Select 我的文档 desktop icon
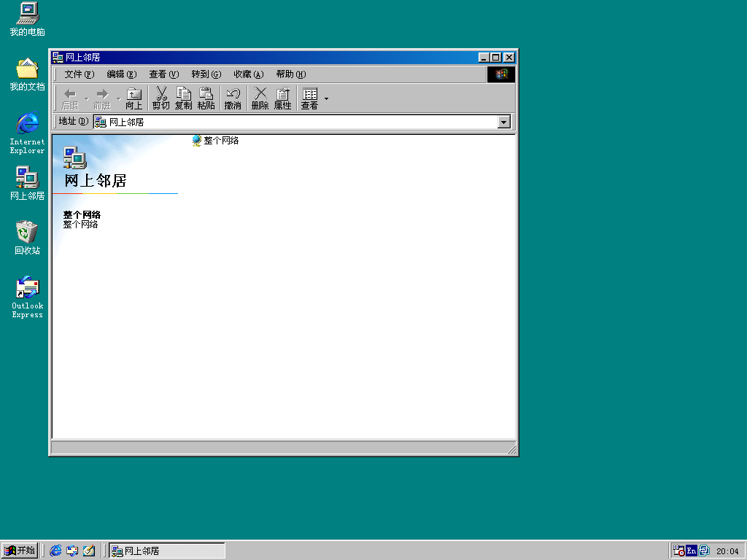747x560 pixels. (27, 74)
